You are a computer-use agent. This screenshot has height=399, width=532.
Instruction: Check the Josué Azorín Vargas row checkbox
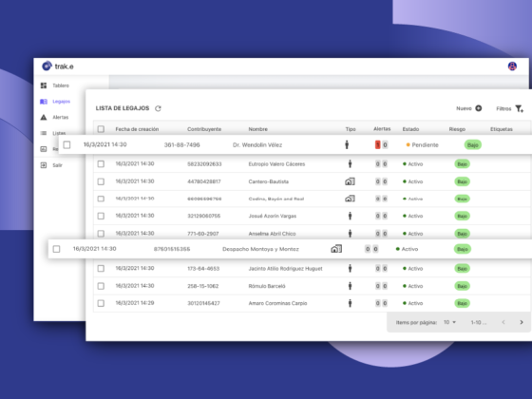pyautogui.click(x=101, y=216)
